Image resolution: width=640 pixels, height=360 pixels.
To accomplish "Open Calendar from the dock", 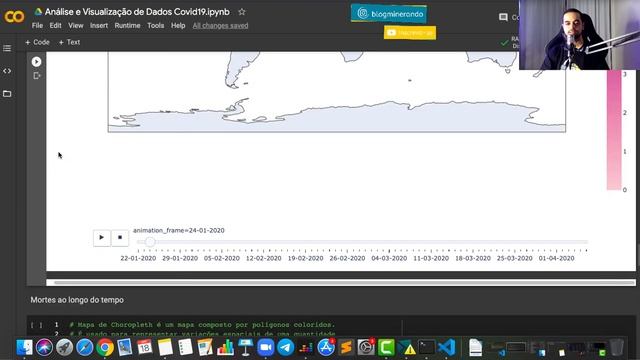I will click(x=145, y=347).
